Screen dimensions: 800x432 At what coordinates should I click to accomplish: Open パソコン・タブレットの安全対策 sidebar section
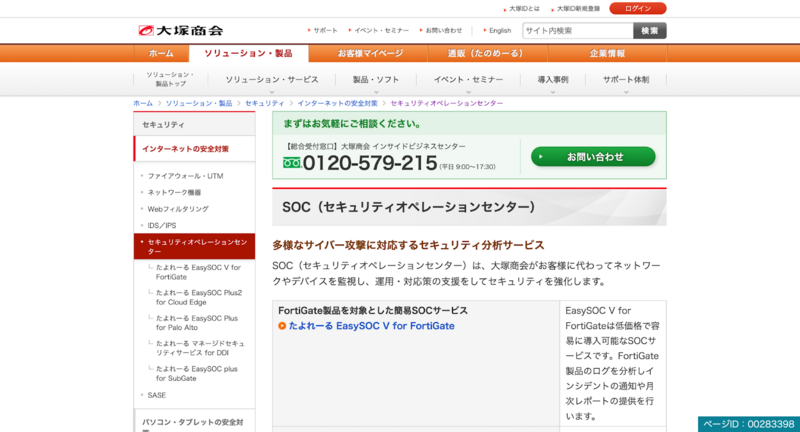coord(194,423)
